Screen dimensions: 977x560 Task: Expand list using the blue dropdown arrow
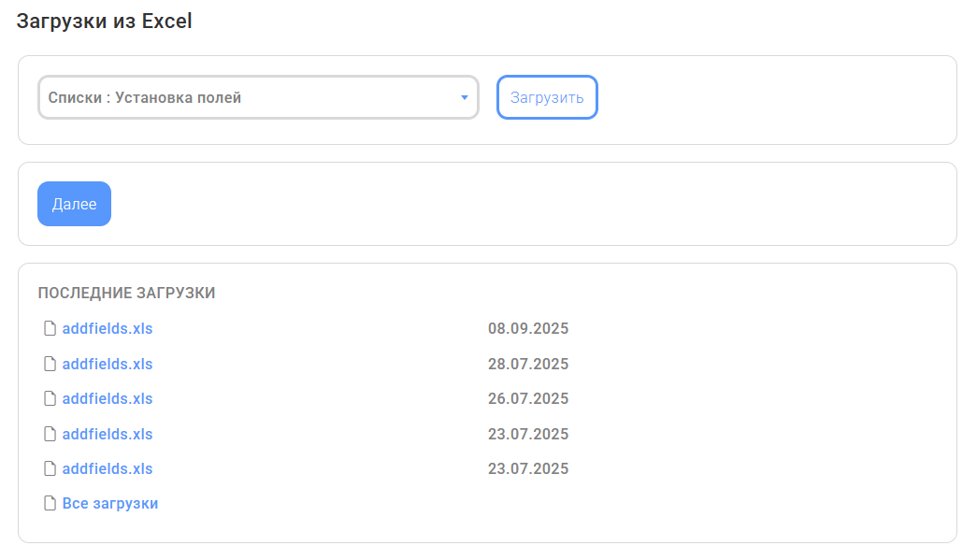465,97
